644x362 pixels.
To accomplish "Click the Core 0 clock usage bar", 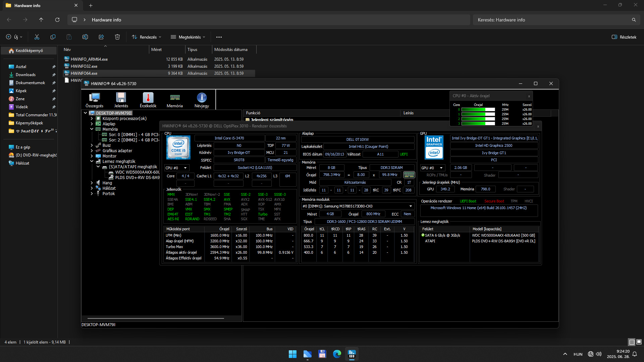I will pos(478,110).
